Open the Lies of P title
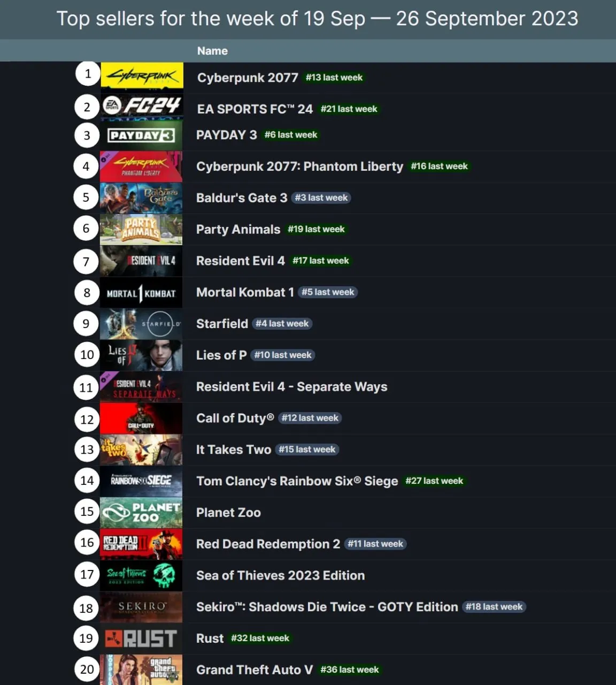This screenshot has height=685, width=616. (x=221, y=355)
